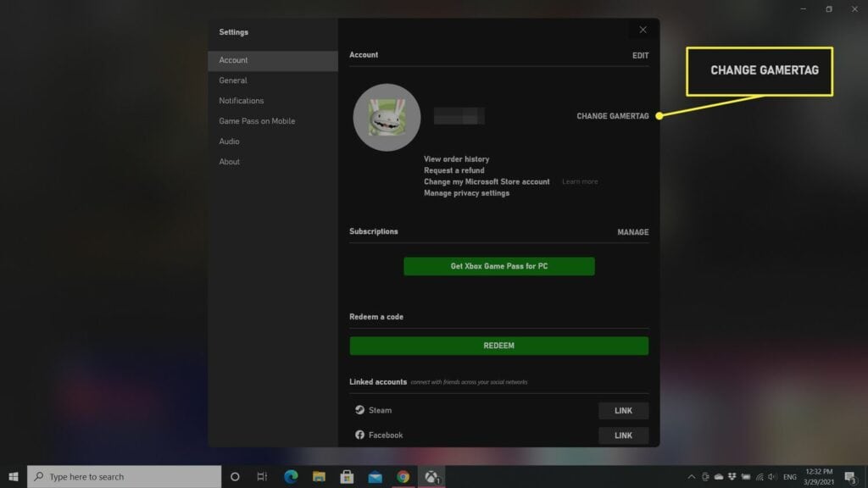Open the Microsoft Store from the taskbar
Image resolution: width=868 pixels, height=488 pixels.
346,476
